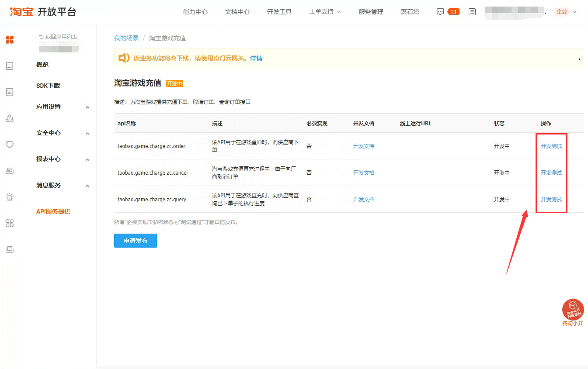This screenshot has width=588, height=369.
Task: Open the alarm light sidebar icon
Action: pos(10,197)
